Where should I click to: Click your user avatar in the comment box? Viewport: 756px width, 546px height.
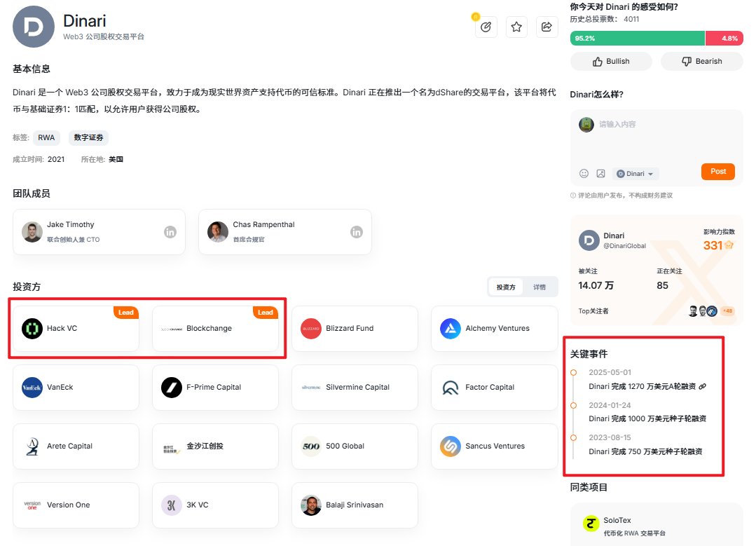[x=586, y=125]
